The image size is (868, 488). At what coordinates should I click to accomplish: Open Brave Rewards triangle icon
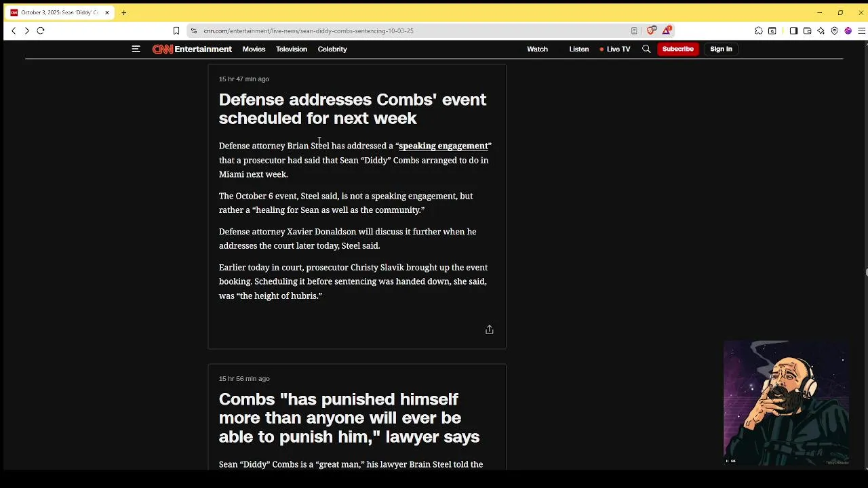coord(667,30)
